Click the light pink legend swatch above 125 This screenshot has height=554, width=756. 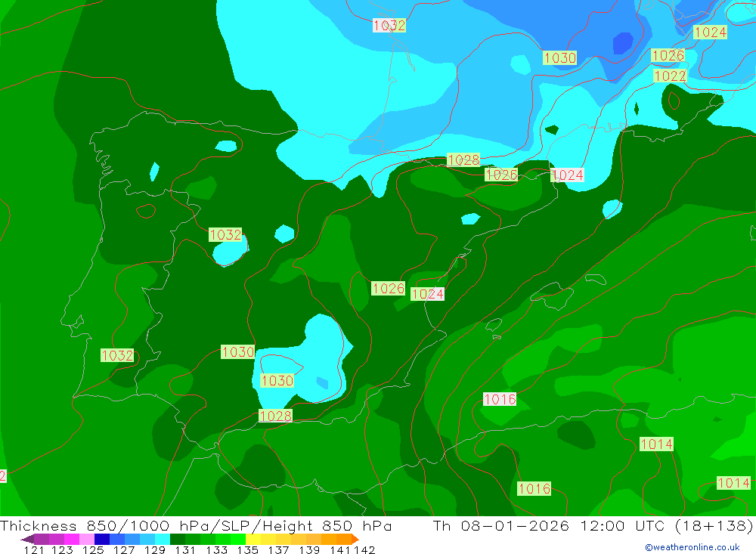pos(87,539)
